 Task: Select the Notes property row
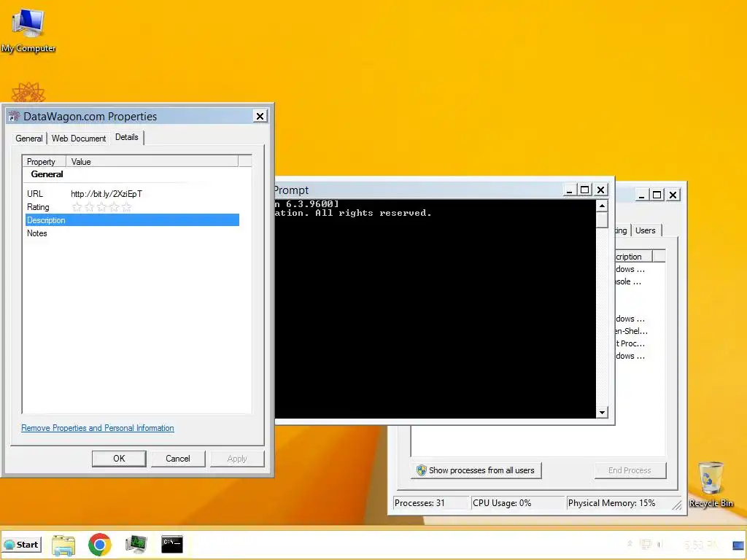[132, 233]
